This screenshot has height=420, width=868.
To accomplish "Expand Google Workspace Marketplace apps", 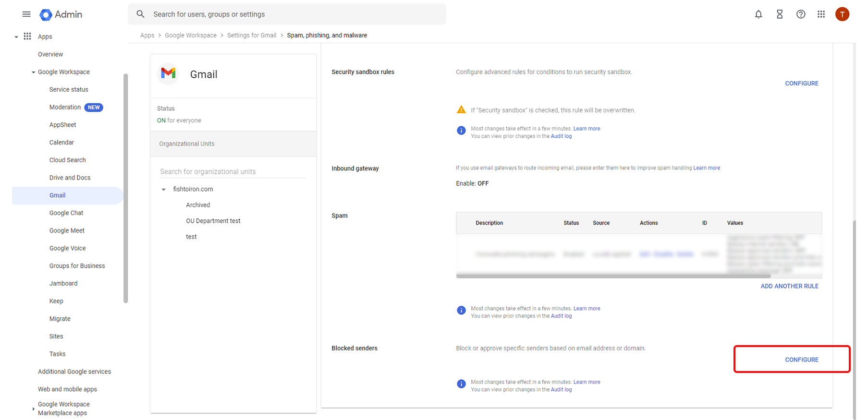I will pos(33,409).
